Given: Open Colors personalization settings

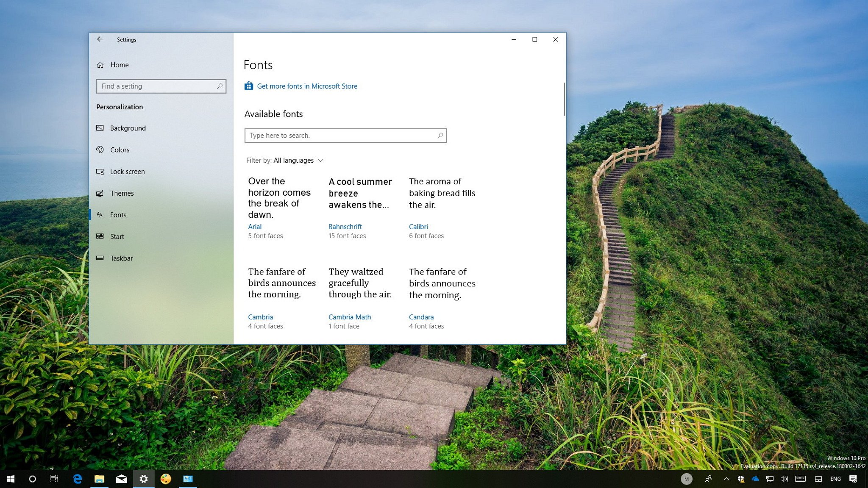Looking at the screenshot, I should (120, 150).
